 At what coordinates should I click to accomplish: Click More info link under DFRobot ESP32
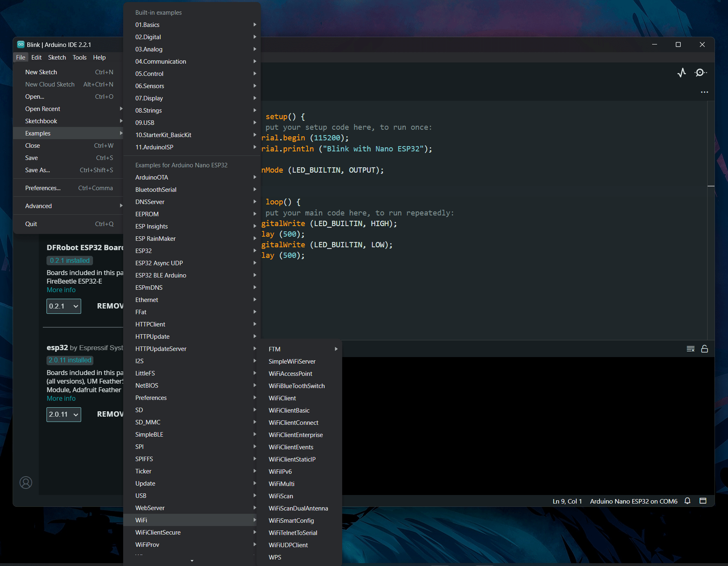click(x=61, y=290)
